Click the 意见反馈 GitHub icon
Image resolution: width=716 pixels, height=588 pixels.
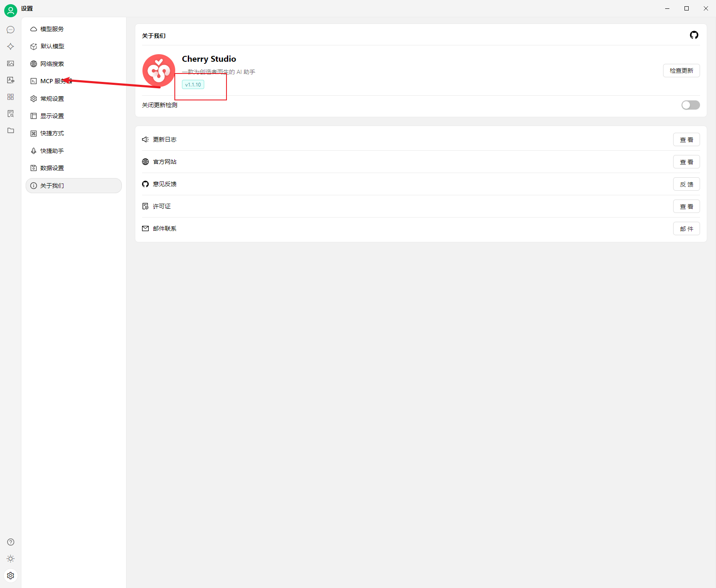pos(145,184)
